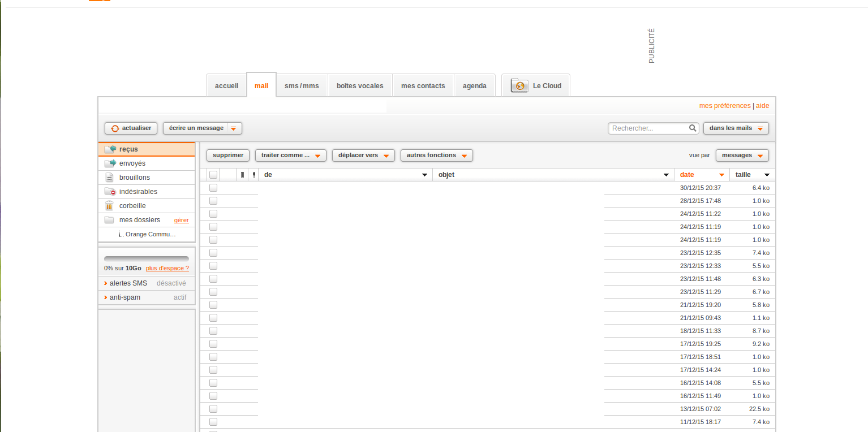Open the indésirables spam folder icon
This screenshot has height=432, width=868.
110,192
